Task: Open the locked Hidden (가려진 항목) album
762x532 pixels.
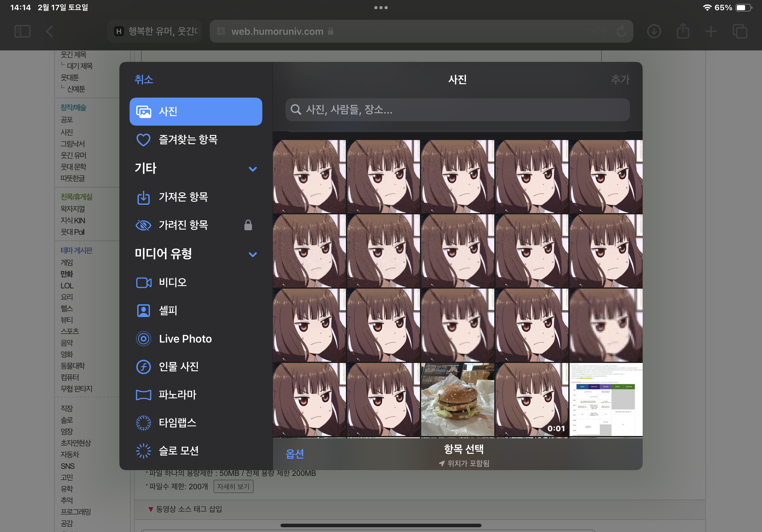Action: pyautogui.click(x=183, y=225)
